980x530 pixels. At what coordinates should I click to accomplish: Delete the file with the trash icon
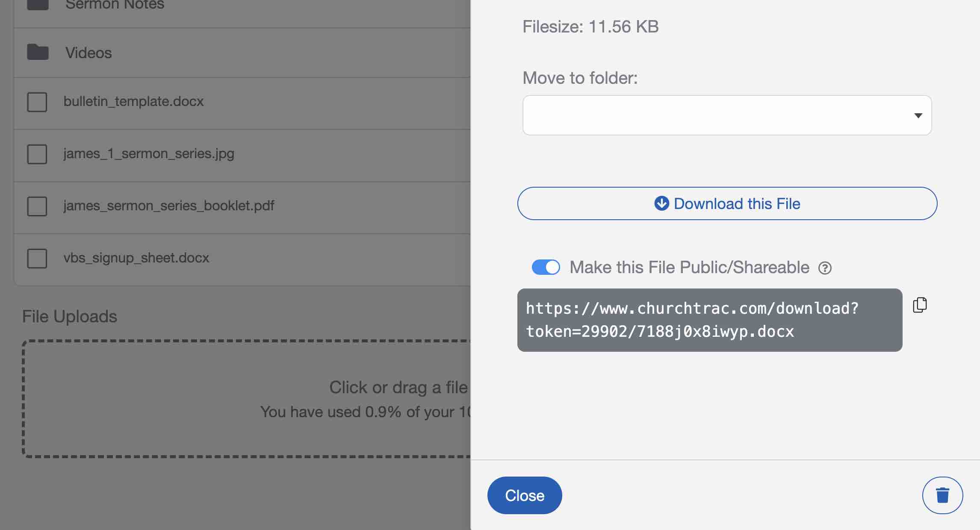(x=942, y=495)
